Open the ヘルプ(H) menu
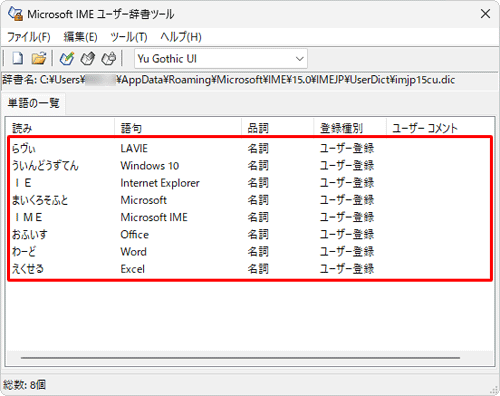The image size is (500, 396). coord(181,37)
